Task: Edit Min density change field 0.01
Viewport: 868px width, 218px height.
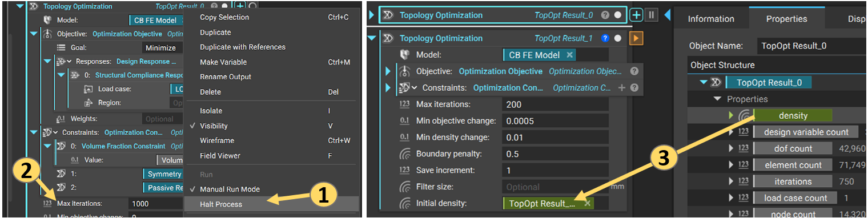Action: [555, 138]
